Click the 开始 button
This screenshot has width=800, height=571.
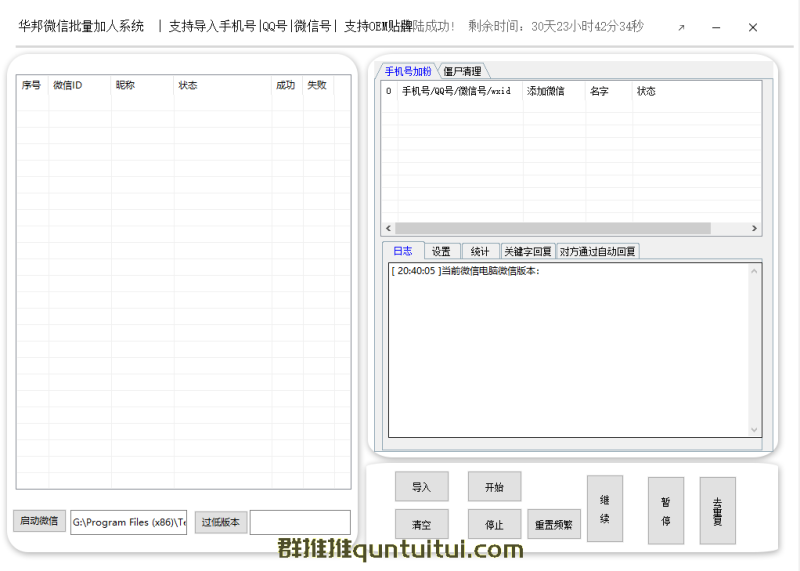(x=494, y=487)
